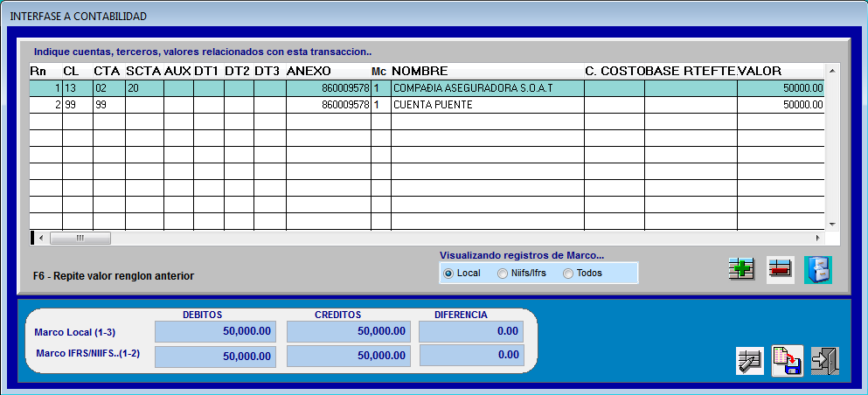Click row number 1 cell
Image resolution: width=868 pixels, height=395 pixels.
46,88
